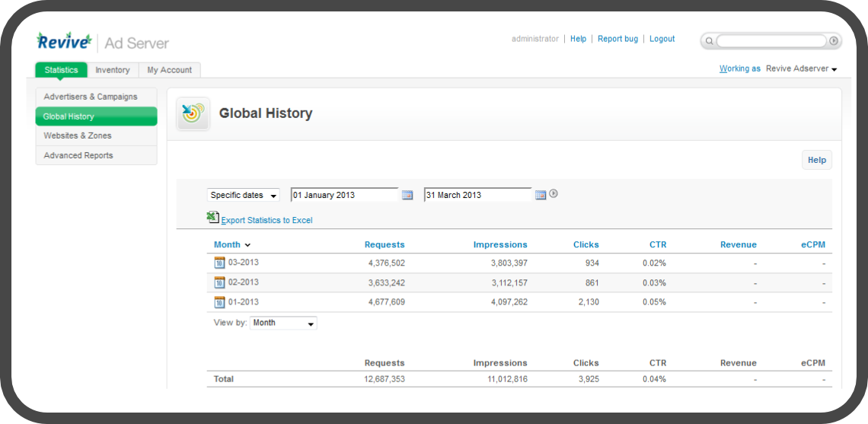Click the calendar icon for 02-2013 row
Image resolution: width=868 pixels, height=424 pixels.
[x=220, y=282]
